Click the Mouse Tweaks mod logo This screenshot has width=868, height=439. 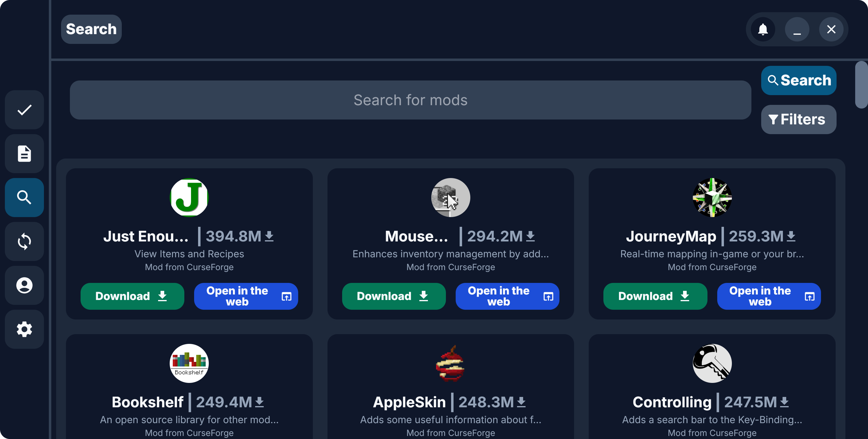pos(450,198)
